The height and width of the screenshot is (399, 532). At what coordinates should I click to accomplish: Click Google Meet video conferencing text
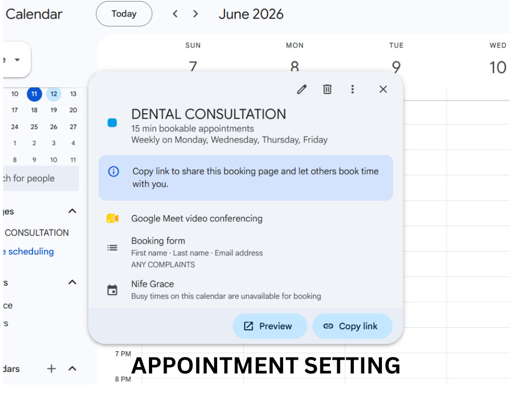(197, 219)
